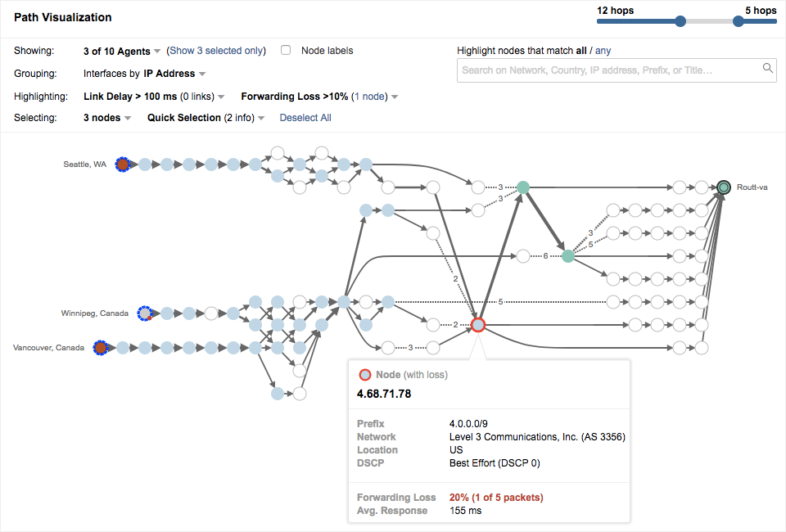This screenshot has height=532, width=786.
Task: Click the search magnifier icon
Action: 768,69
